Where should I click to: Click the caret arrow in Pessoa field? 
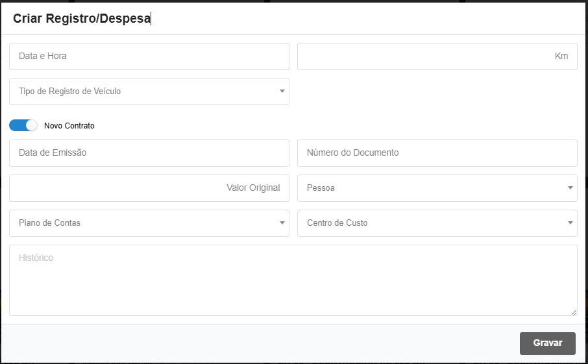tap(570, 188)
